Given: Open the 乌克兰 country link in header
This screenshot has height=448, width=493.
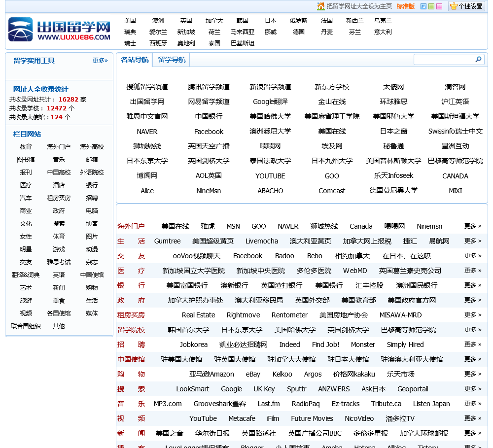Looking at the screenshot, I should click(383, 20).
